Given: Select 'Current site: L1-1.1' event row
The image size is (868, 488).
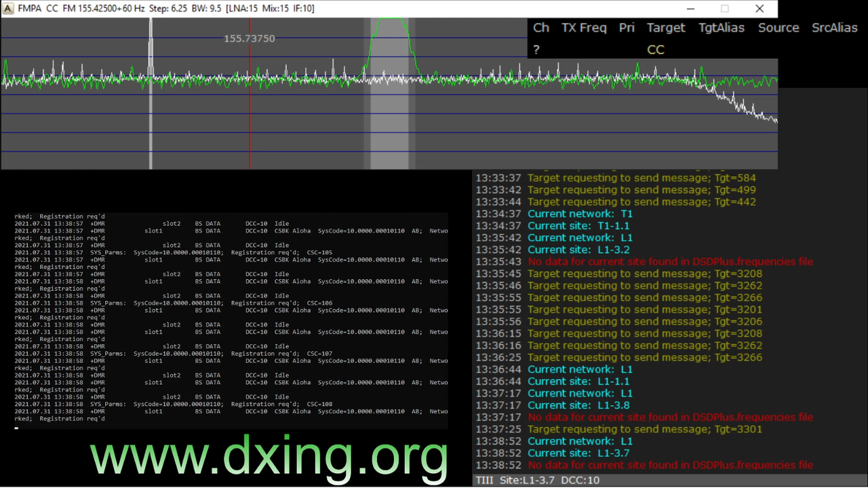Looking at the screenshot, I should tap(553, 382).
